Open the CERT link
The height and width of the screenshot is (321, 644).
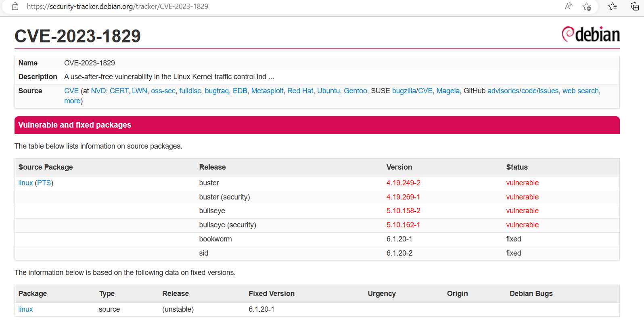pos(119,91)
